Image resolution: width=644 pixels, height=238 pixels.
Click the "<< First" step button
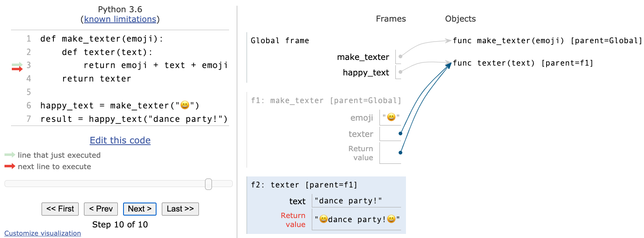[60, 209]
